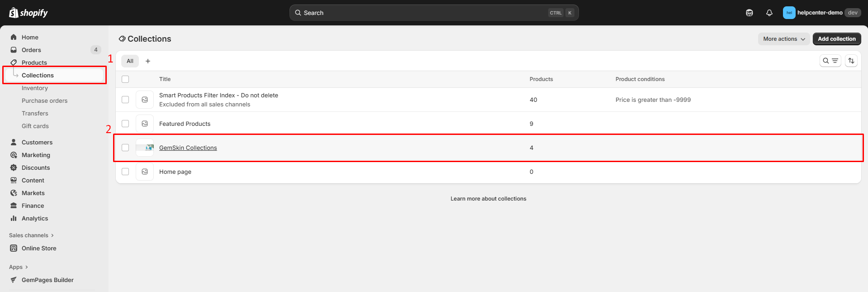Open the More actions dropdown
Viewport: 868px width, 292px height.
(784, 39)
